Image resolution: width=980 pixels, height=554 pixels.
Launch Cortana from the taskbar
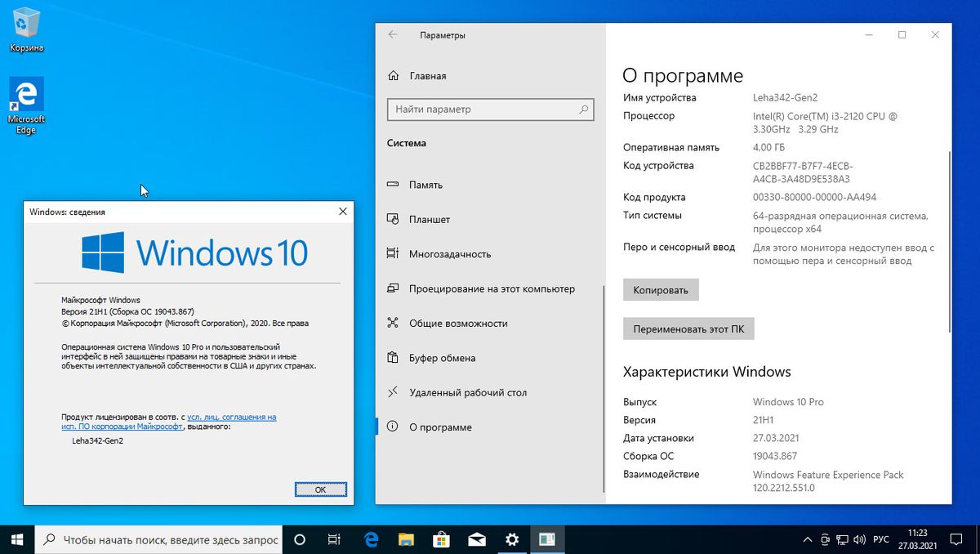(298, 539)
